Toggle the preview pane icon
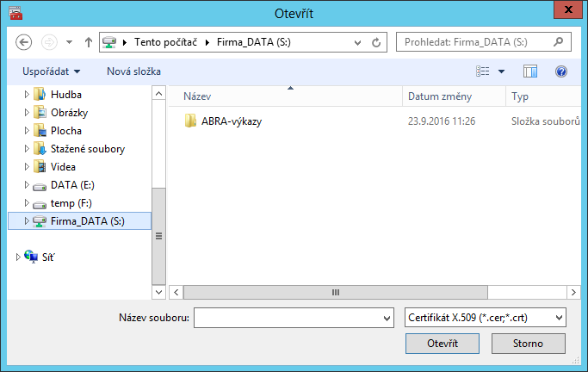Image resolution: width=588 pixels, height=372 pixels. click(530, 71)
